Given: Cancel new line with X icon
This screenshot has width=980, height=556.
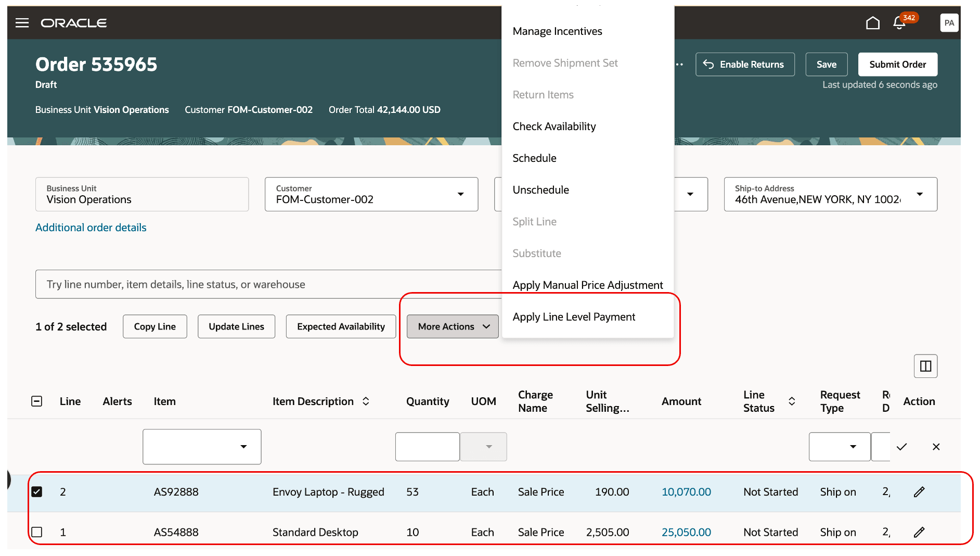Looking at the screenshot, I should click(x=936, y=447).
